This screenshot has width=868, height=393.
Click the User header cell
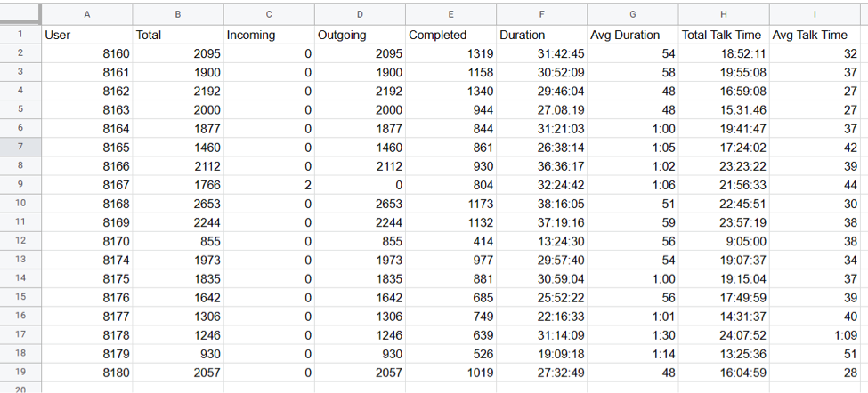point(86,35)
